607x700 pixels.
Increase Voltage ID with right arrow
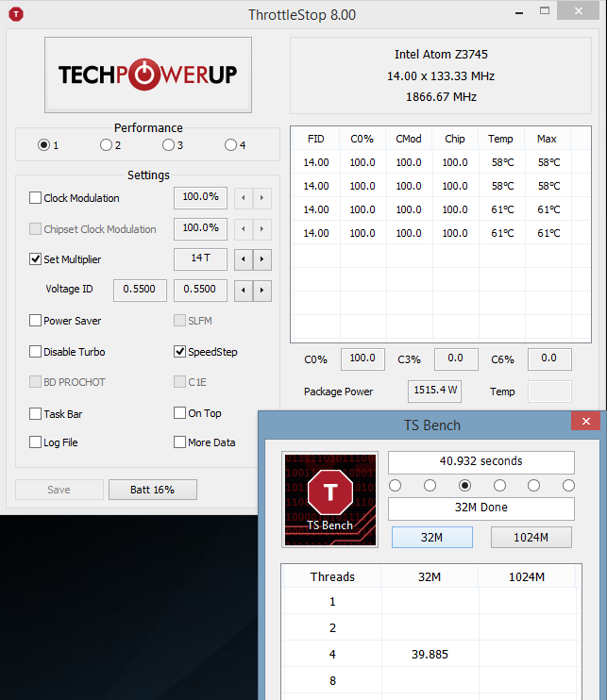click(262, 291)
